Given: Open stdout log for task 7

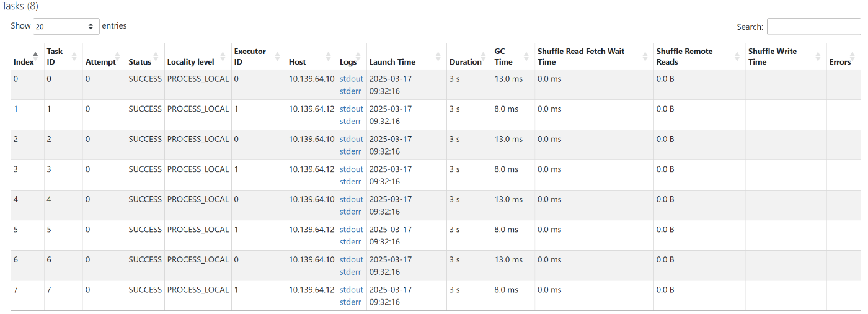Looking at the screenshot, I should tap(352, 289).
